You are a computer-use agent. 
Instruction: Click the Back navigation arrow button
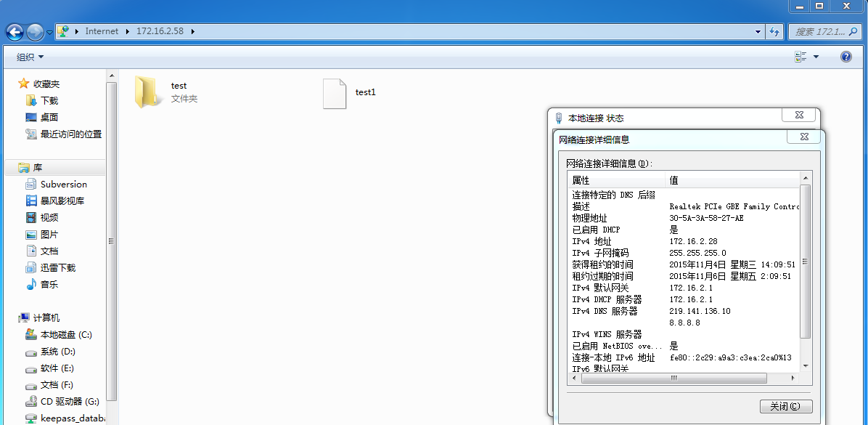(x=15, y=32)
